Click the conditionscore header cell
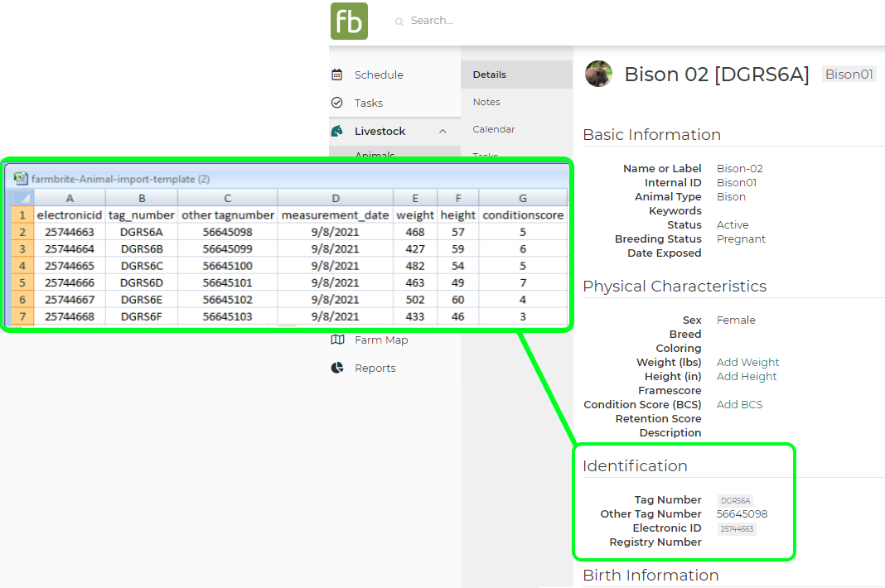 tap(523, 215)
